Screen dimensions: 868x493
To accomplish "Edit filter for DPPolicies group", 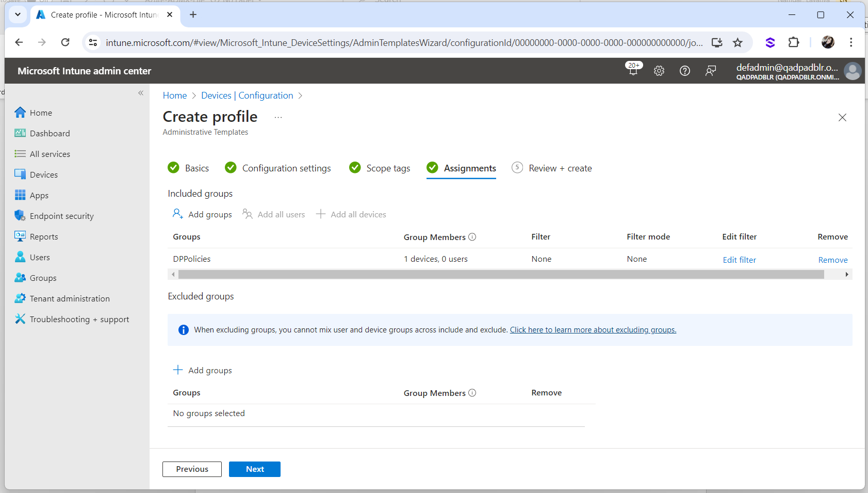I will pos(739,260).
